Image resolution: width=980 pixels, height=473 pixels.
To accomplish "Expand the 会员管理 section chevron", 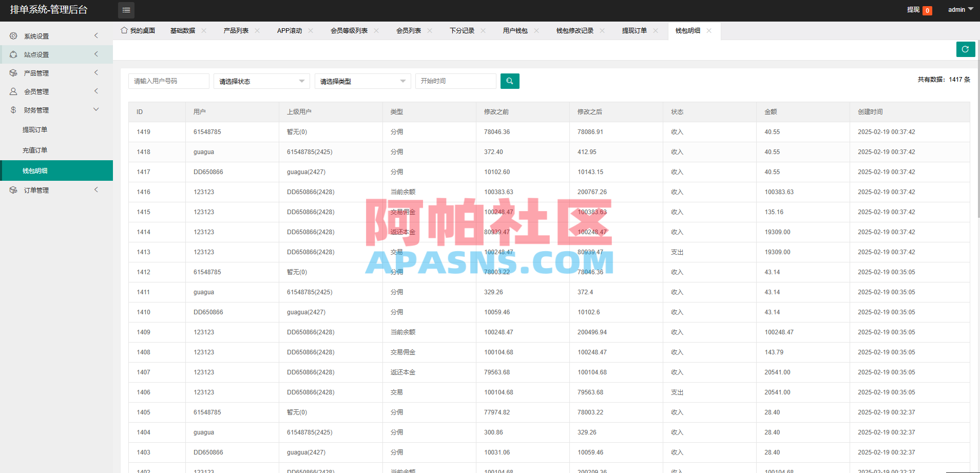I will (x=96, y=91).
